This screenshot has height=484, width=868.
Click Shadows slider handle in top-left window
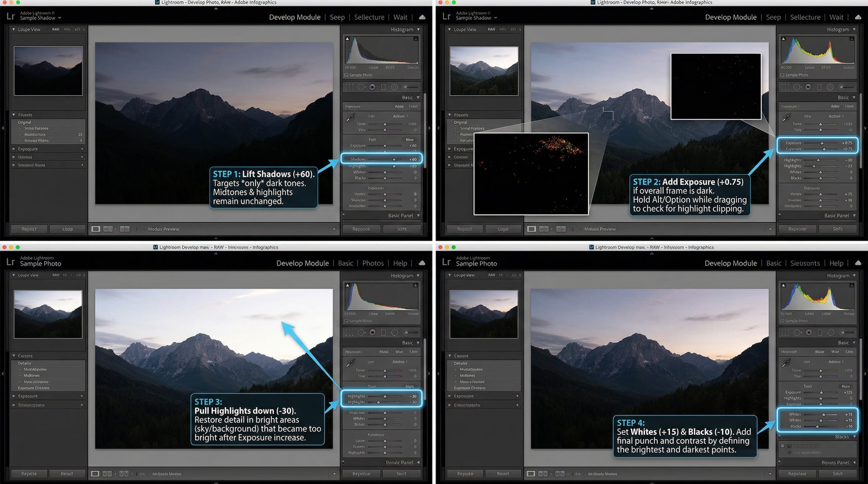coord(394,160)
